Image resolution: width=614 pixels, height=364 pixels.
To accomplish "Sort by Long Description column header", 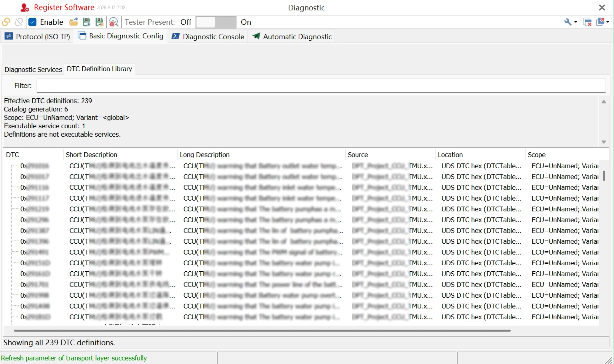I will (x=261, y=155).
